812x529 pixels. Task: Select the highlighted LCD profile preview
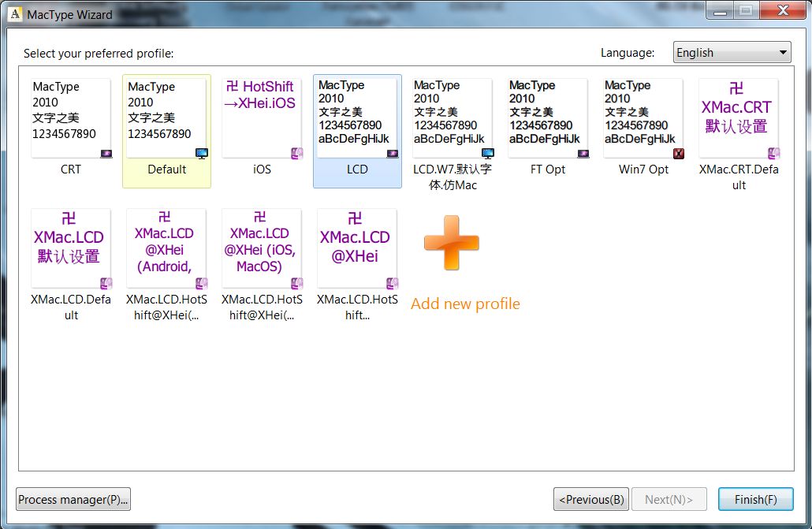click(357, 118)
